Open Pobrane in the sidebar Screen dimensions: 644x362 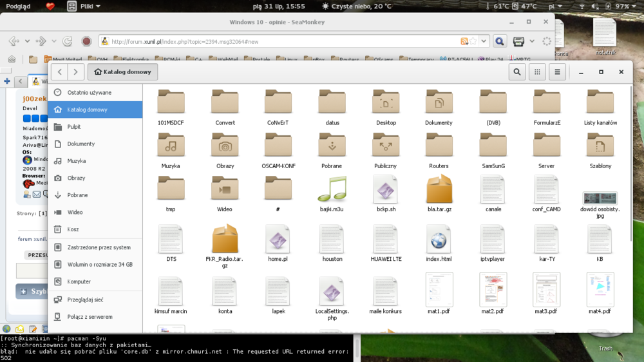click(x=77, y=195)
